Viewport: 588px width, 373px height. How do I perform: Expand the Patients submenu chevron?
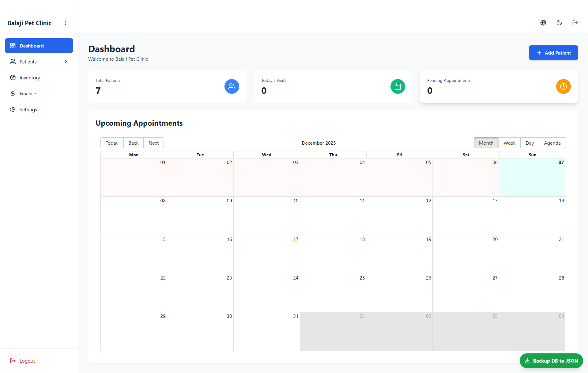tap(66, 62)
